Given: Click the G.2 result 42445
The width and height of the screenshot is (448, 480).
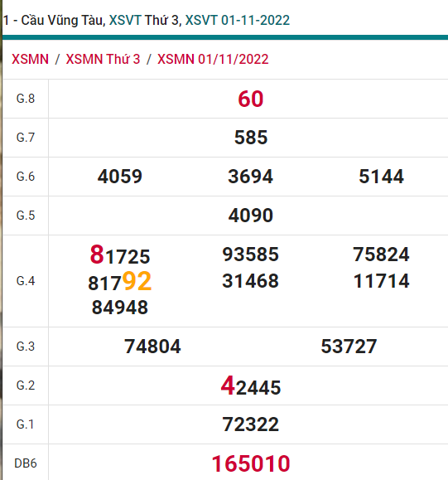Looking at the screenshot, I should pos(251,386).
